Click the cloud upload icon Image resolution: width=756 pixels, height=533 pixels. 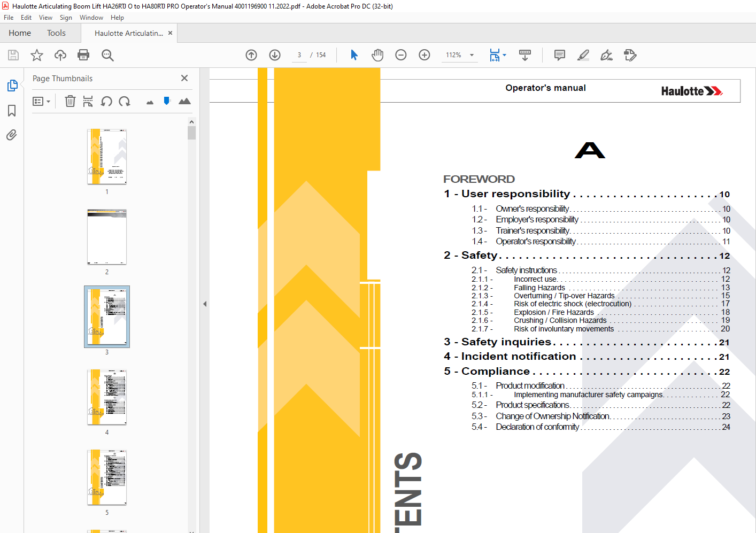point(60,55)
